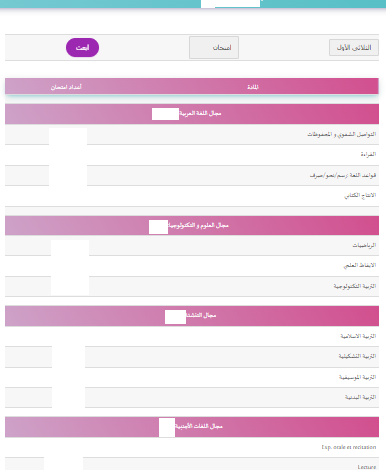Screen dimensions: 386x470
Task: Click the المادة column header
Action: click(253, 87)
